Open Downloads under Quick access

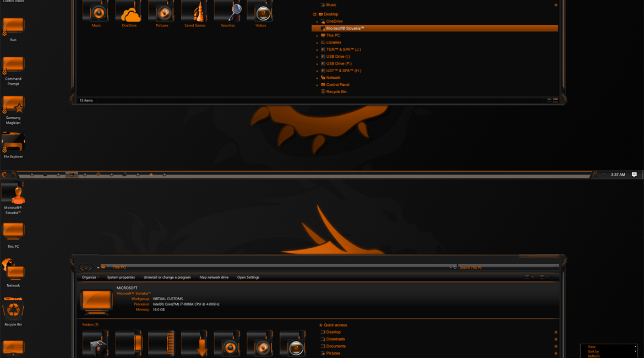point(335,339)
